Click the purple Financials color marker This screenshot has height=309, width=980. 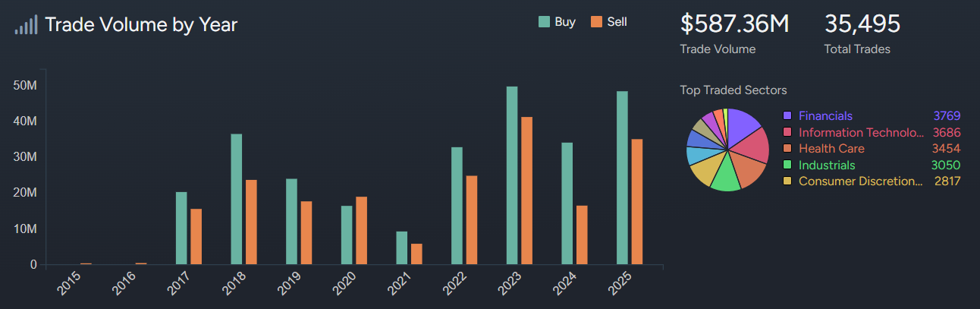(787, 116)
